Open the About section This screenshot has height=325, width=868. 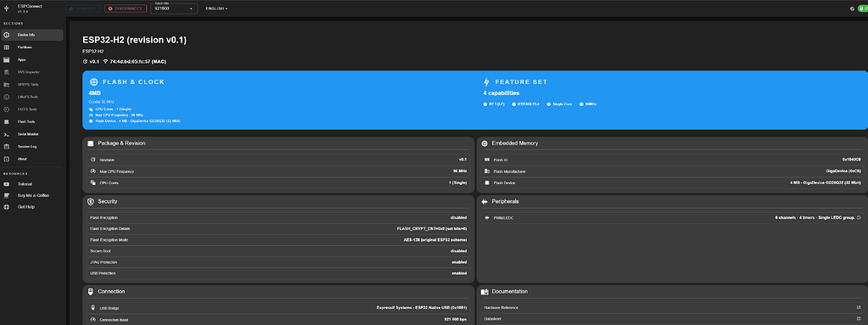(32, 159)
